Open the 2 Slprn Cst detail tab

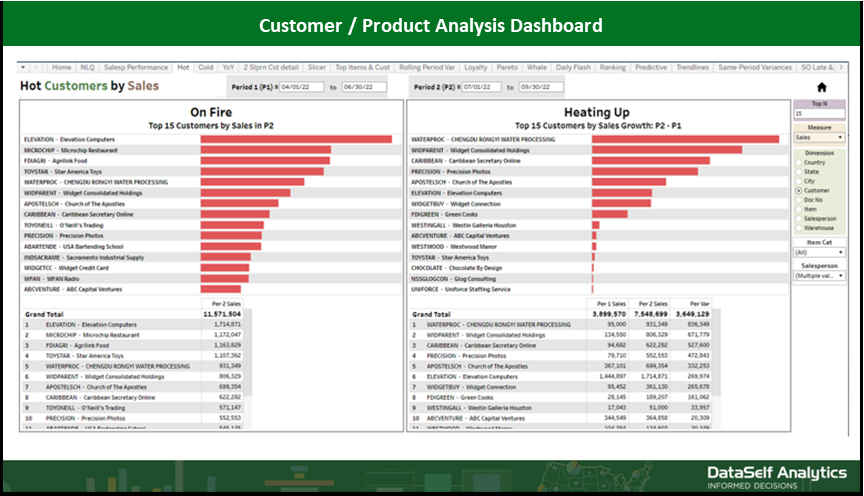(x=271, y=67)
